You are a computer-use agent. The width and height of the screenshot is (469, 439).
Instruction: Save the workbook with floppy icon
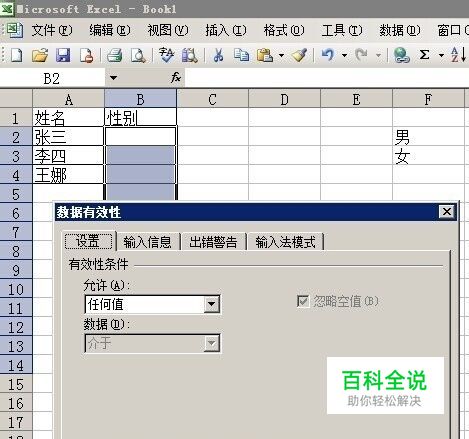[63, 55]
